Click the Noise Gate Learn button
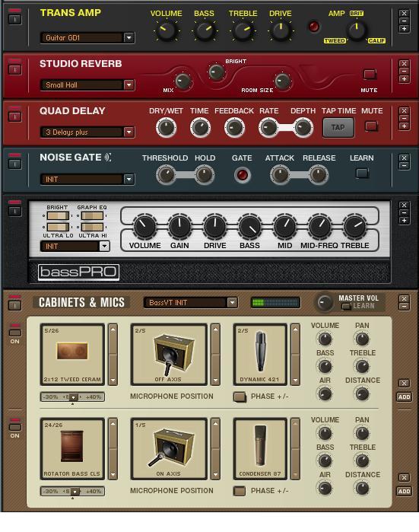419x532 pixels. (362, 174)
